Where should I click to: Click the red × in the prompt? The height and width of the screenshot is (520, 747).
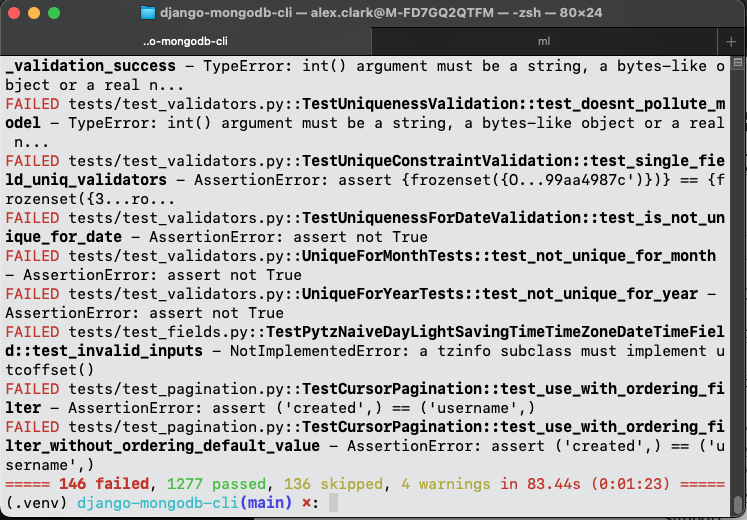pyautogui.click(x=306, y=503)
